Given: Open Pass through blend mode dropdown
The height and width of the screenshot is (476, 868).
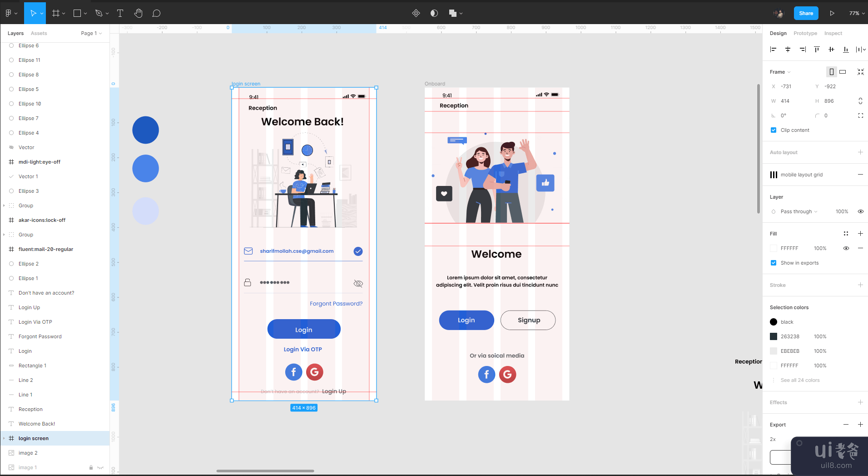Looking at the screenshot, I should (799, 211).
